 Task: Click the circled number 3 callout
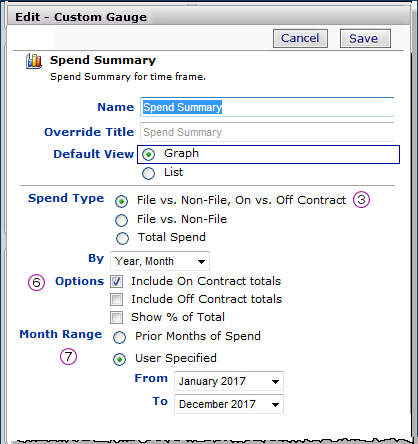[362, 200]
